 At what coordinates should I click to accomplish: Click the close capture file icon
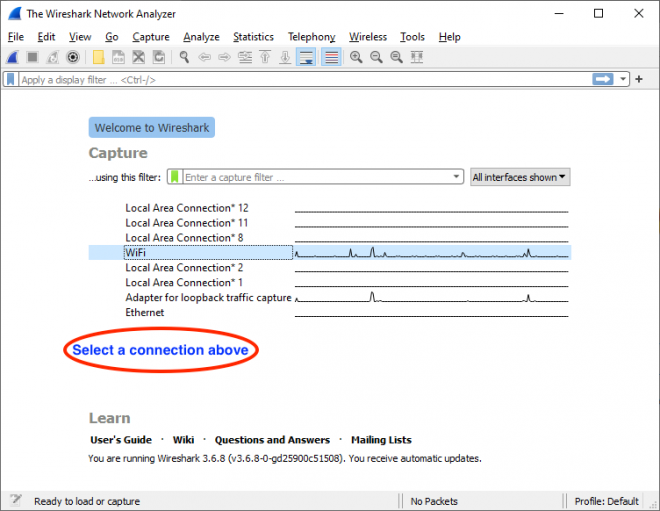138,57
